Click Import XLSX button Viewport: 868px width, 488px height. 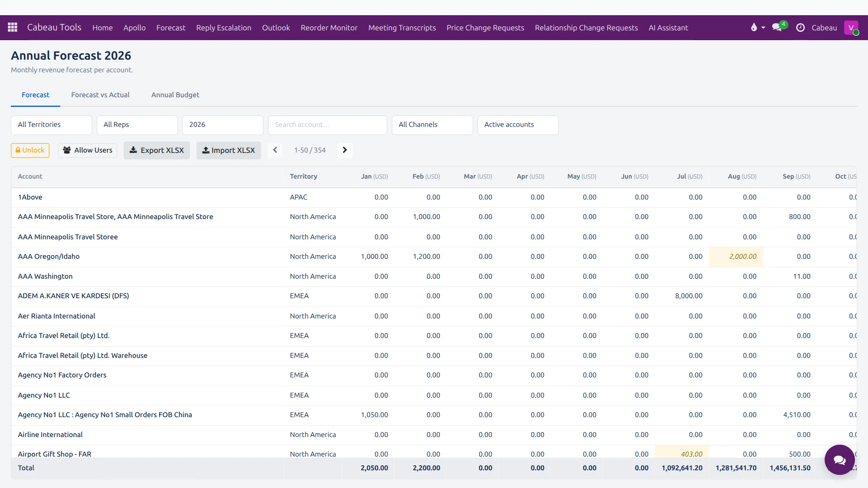229,150
